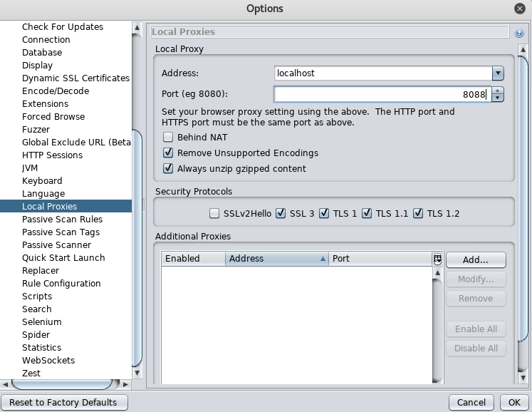Open the Scripts options

[x=37, y=297]
